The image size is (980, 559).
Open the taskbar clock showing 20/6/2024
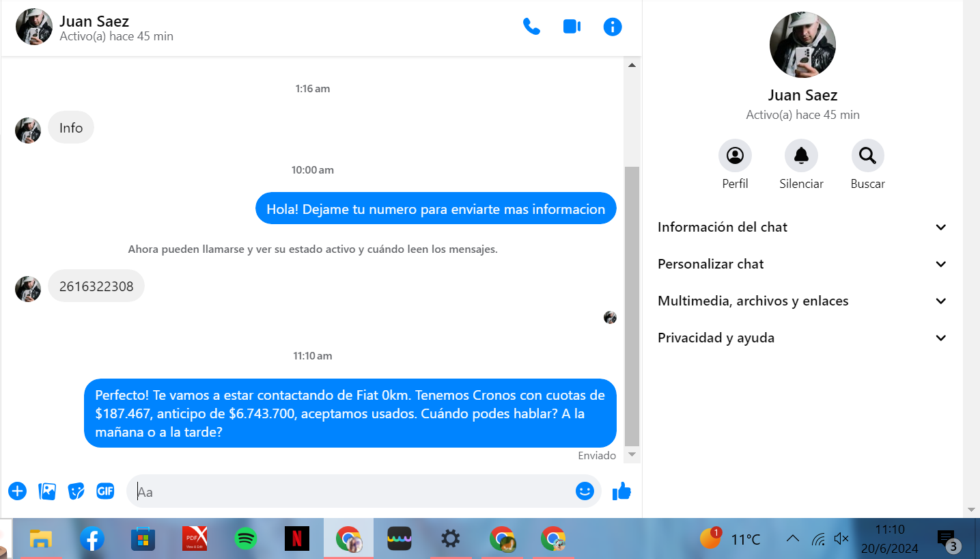click(890, 539)
